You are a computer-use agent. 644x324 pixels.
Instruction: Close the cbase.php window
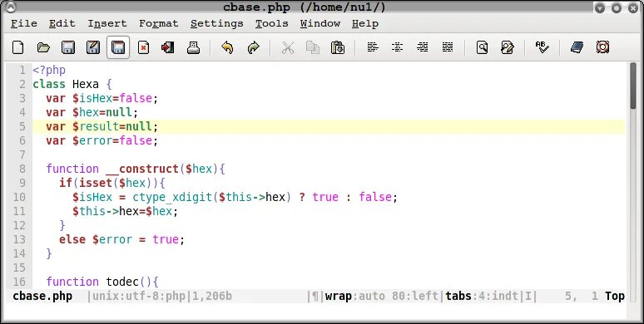(x=633, y=7)
